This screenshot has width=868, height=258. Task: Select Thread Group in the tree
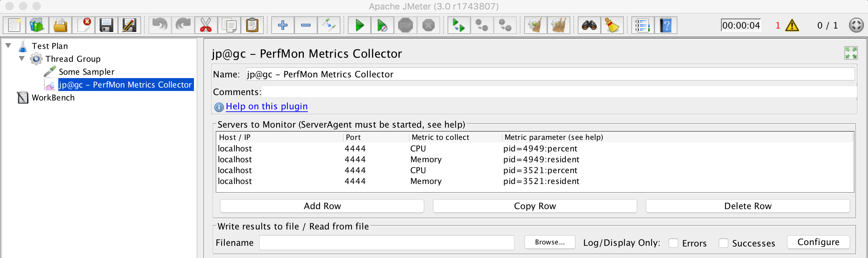(73, 59)
